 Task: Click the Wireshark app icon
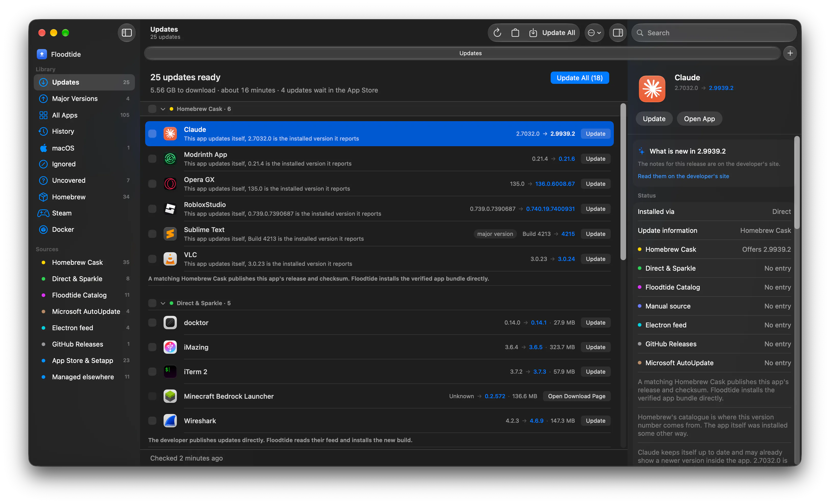pos(170,421)
